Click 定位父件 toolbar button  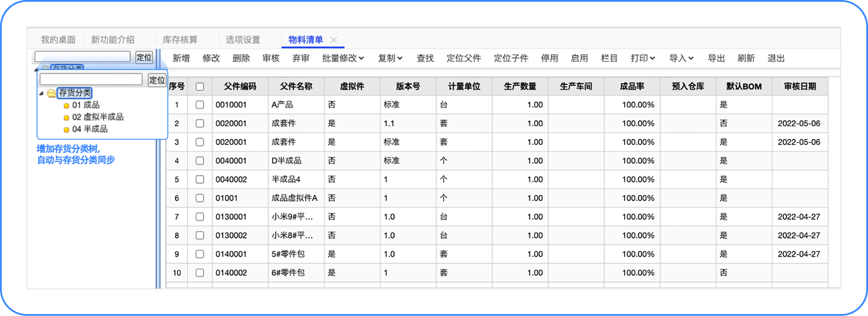pos(464,58)
